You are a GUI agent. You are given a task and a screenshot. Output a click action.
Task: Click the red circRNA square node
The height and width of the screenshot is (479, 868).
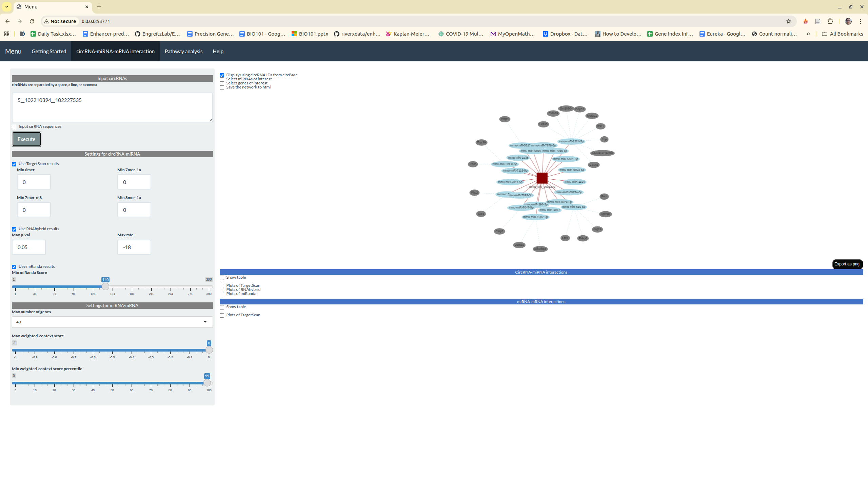tap(542, 178)
